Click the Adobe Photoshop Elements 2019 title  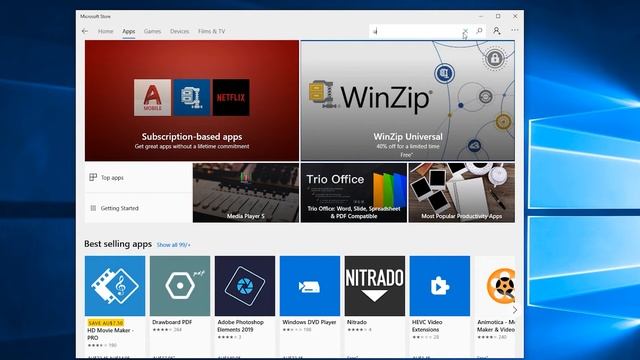coord(240,326)
